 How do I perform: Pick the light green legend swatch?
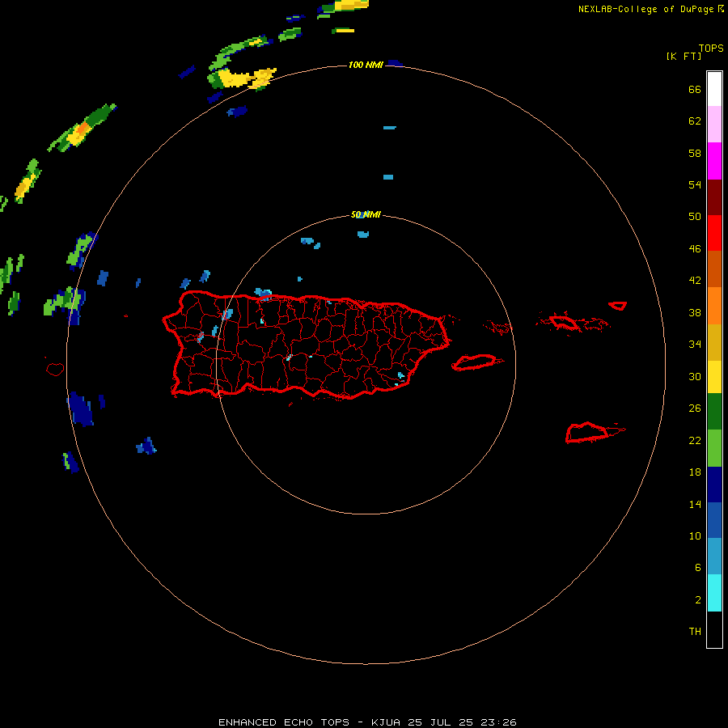click(714, 448)
